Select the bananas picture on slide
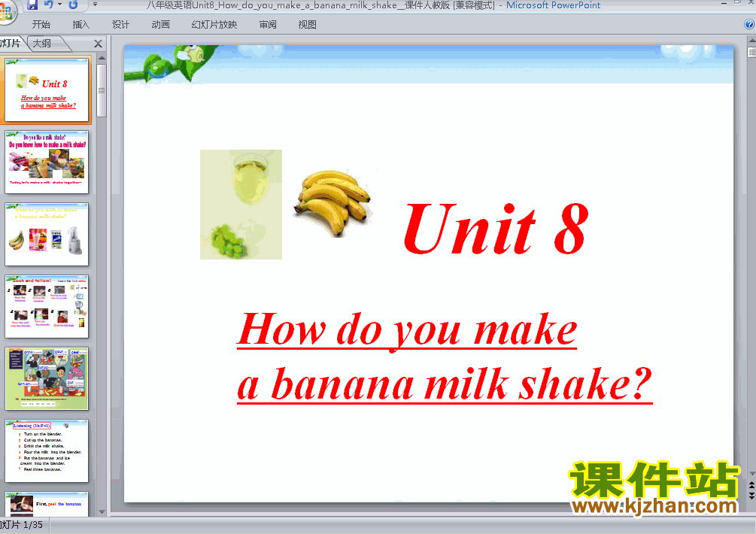756x534 pixels. tap(332, 203)
